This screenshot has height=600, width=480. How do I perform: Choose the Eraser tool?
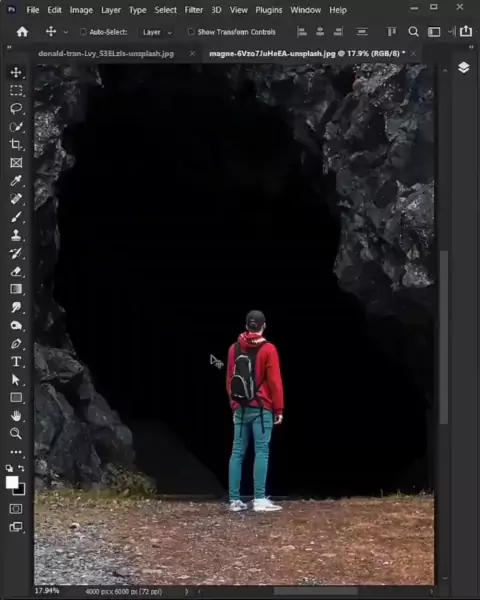click(16, 271)
